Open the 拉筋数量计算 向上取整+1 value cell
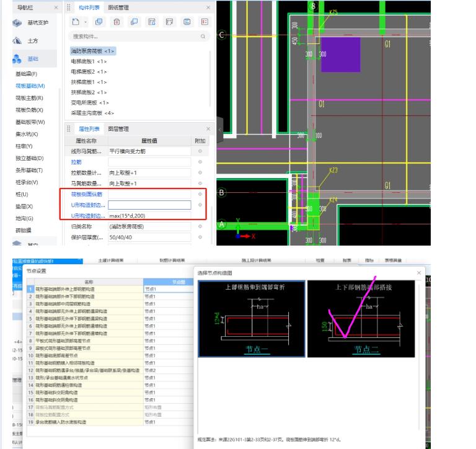The image size is (476, 449). 149,173
